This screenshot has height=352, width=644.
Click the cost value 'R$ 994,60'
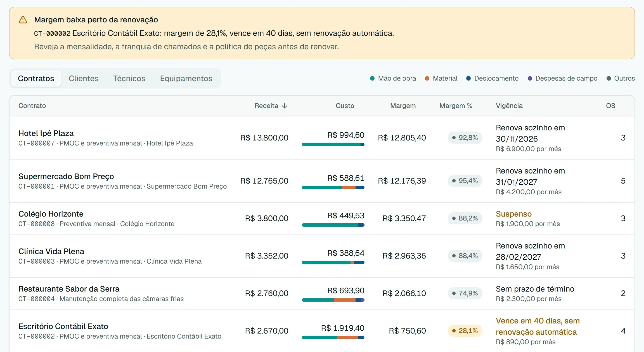pyautogui.click(x=346, y=135)
